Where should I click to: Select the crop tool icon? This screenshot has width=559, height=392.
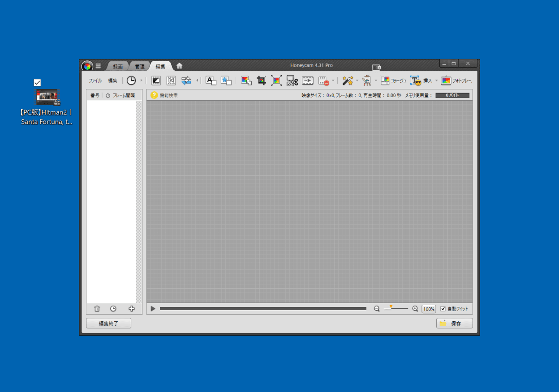(262, 81)
